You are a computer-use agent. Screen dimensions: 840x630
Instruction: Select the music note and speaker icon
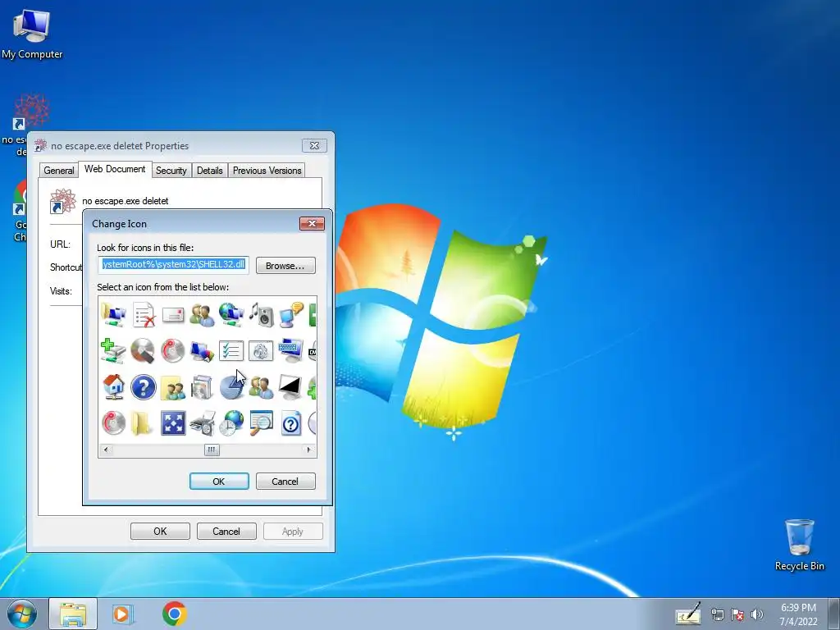(x=261, y=314)
